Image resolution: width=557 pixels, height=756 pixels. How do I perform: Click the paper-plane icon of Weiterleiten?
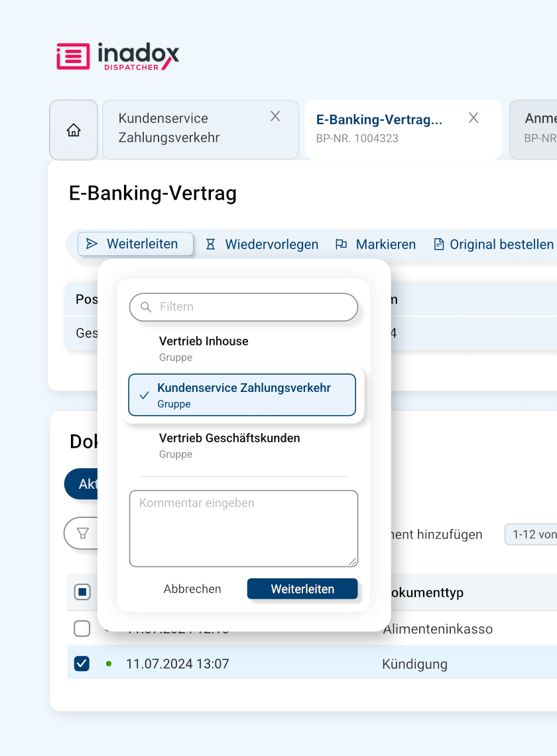coord(92,244)
